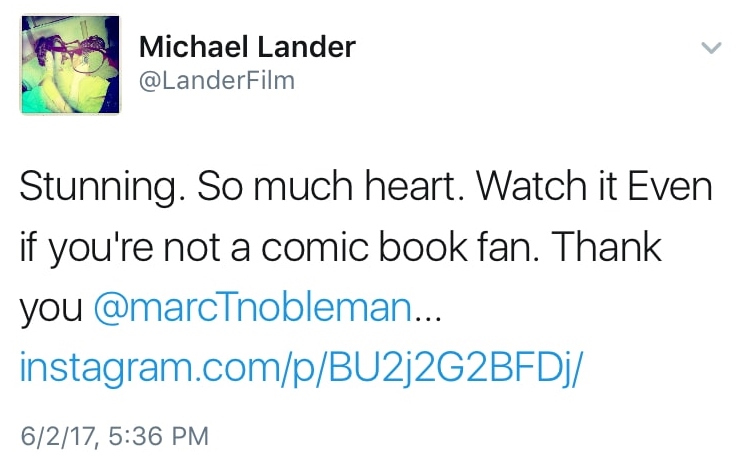738x465 pixels.
Task: Click the ellipsis after @marcTnobleman
Action: click(426, 310)
